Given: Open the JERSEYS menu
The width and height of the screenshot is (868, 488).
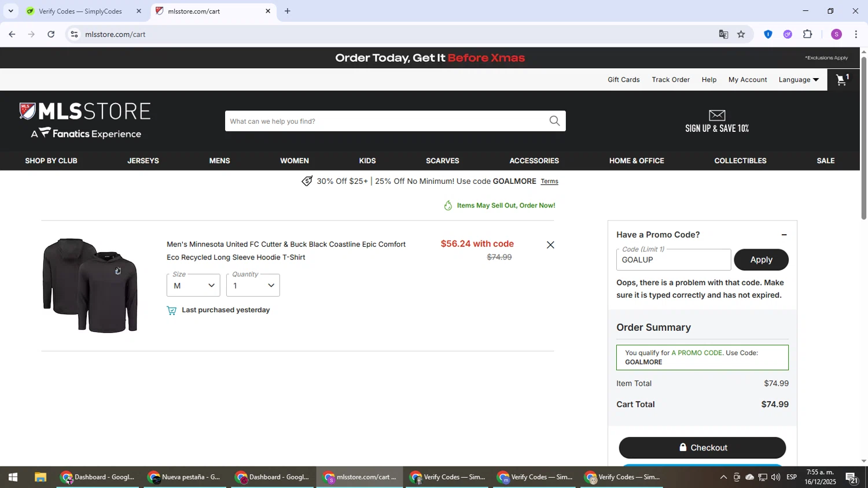Looking at the screenshot, I should click(143, 161).
